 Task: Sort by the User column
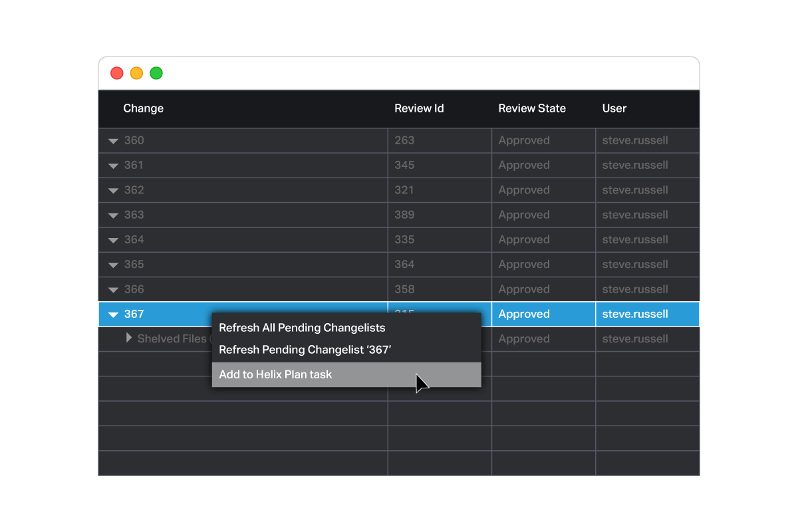point(614,108)
